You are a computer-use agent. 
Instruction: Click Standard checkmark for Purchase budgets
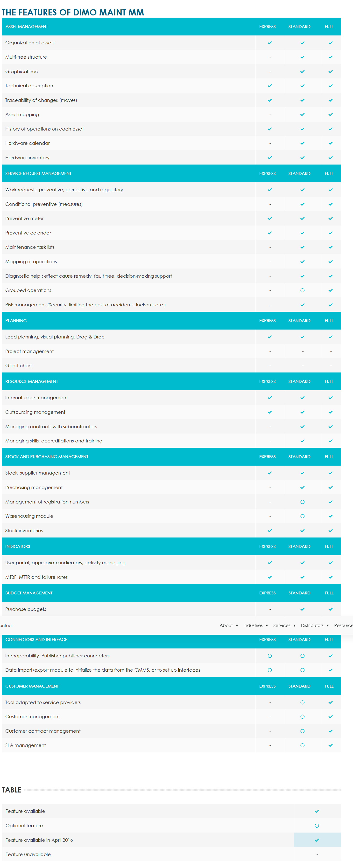click(303, 609)
